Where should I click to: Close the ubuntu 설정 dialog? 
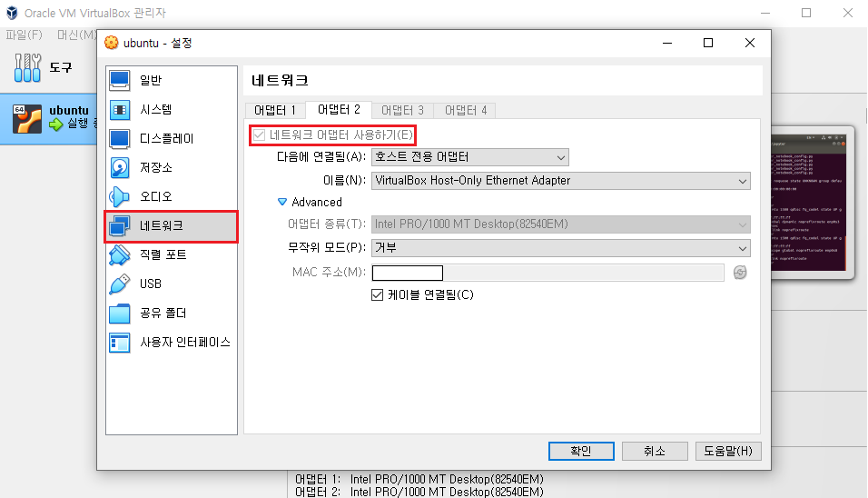(750, 43)
